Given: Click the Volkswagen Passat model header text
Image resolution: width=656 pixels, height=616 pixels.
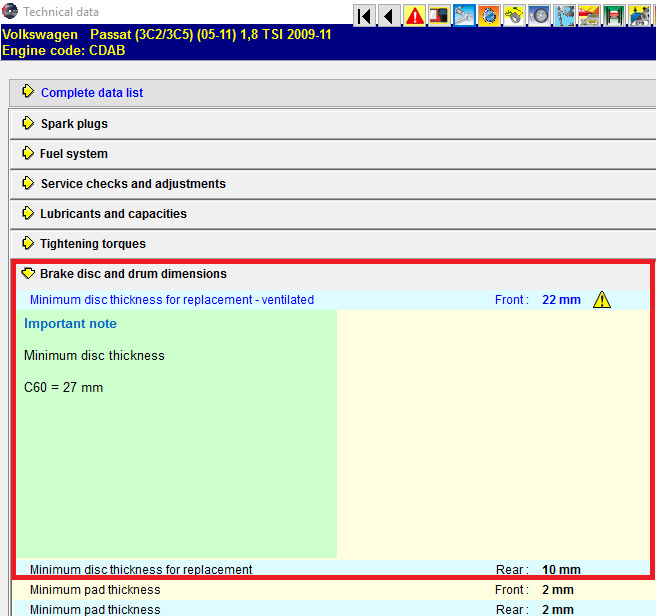Looking at the screenshot, I should (167, 34).
